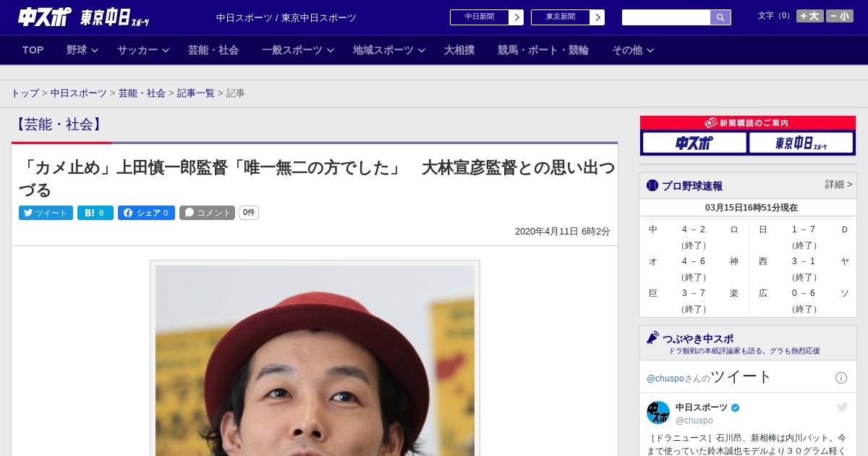The image size is (868, 456).
Task: Go to トップ breadcrumb link
Action: 25,93
